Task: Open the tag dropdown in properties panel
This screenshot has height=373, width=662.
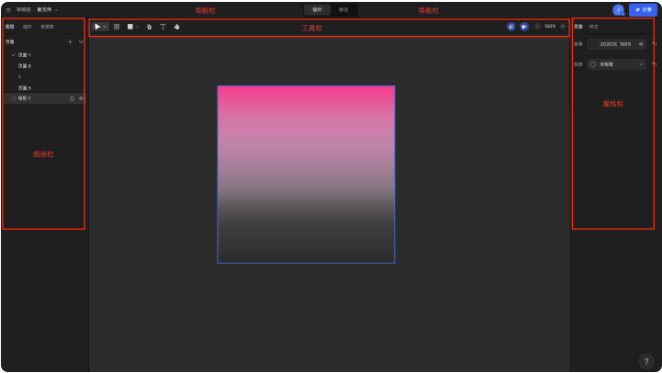Action: [616, 64]
